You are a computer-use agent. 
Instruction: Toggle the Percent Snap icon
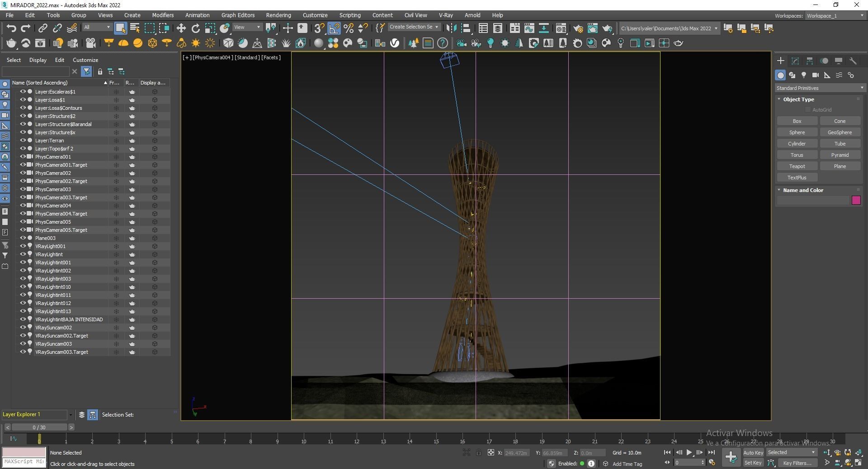click(349, 28)
